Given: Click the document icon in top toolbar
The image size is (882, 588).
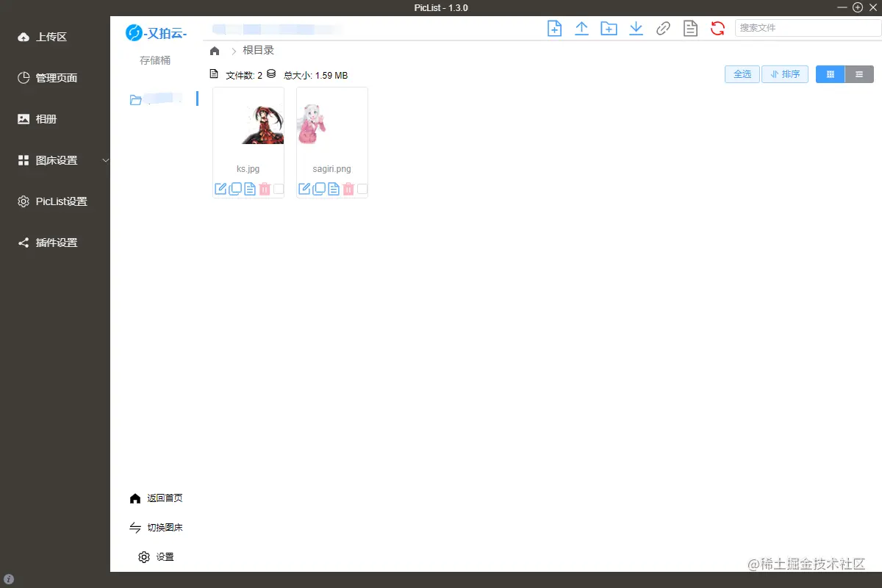Looking at the screenshot, I should tap(689, 29).
